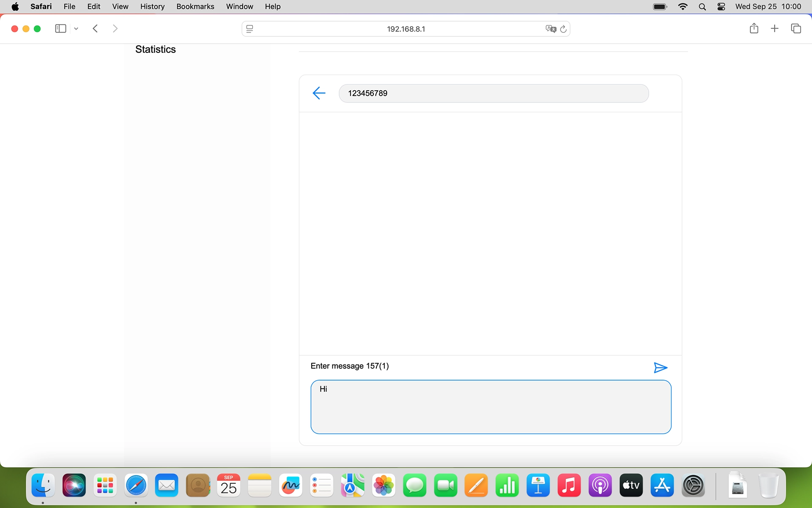Open the Safari share sheet
The width and height of the screenshot is (812, 508).
(754, 28)
